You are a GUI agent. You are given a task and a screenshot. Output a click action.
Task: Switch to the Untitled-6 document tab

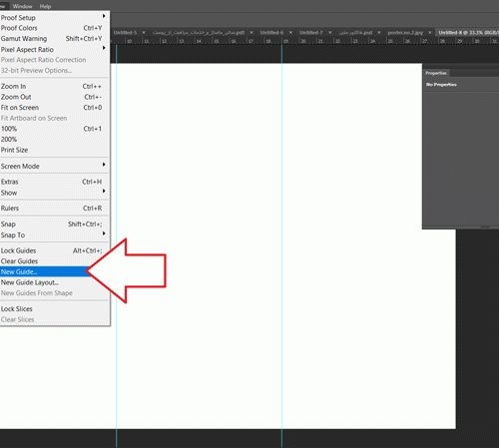click(x=271, y=32)
